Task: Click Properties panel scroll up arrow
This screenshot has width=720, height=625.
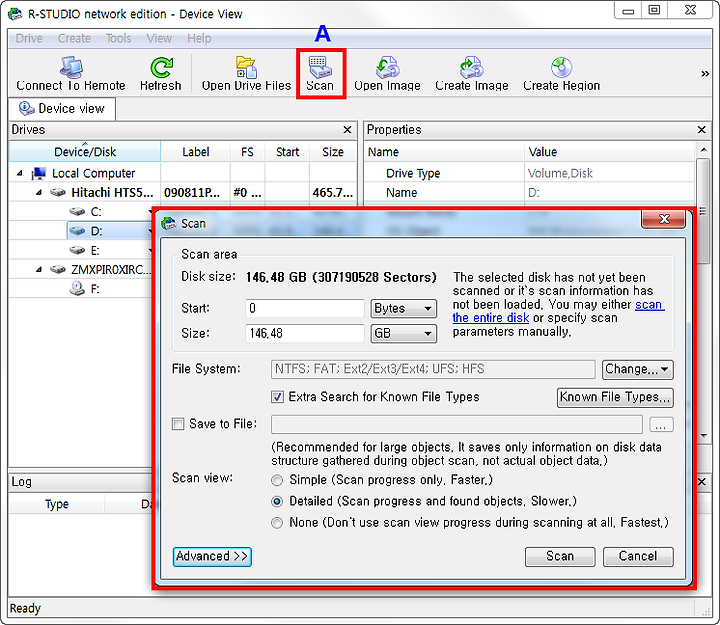Action: [x=703, y=150]
